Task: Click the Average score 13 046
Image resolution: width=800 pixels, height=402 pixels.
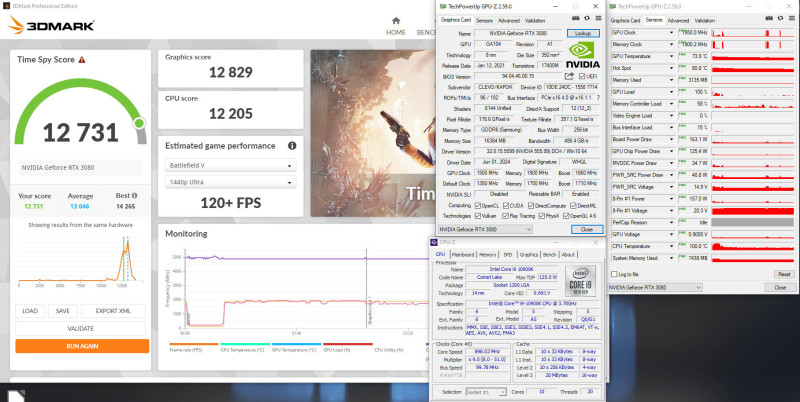Action: tap(80, 207)
